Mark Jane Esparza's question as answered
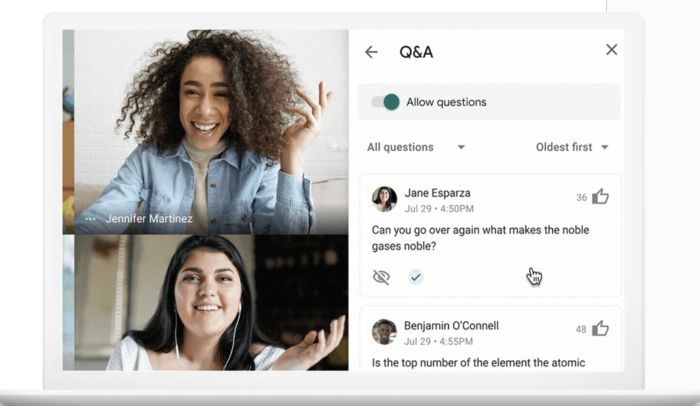700x406 pixels. 416,277
